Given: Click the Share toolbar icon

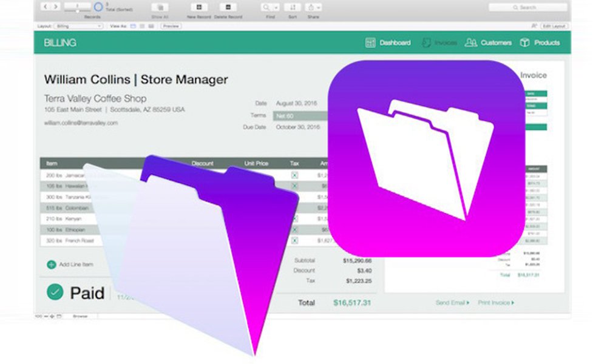Looking at the screenshot, I should click(x=311, y=7).
